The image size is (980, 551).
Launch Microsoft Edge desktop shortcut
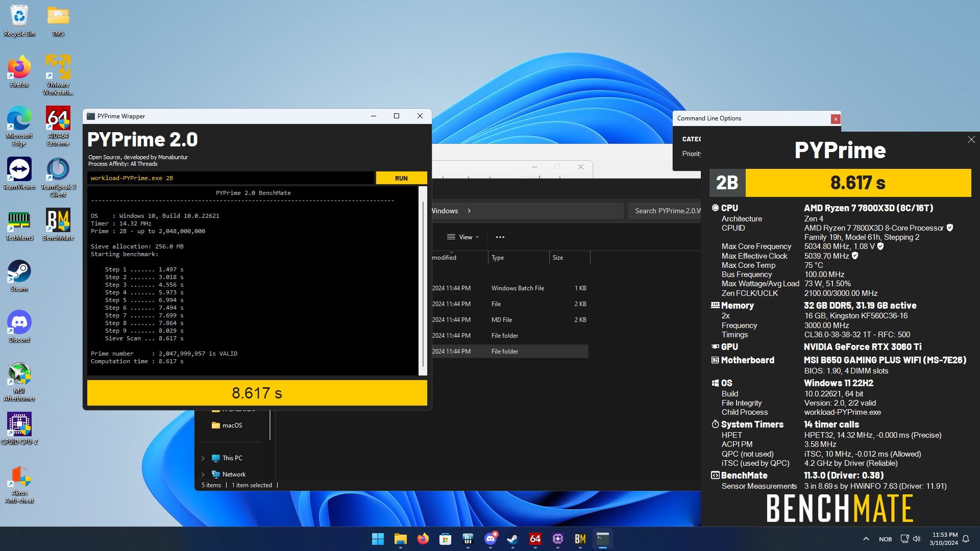coord(19,126)
